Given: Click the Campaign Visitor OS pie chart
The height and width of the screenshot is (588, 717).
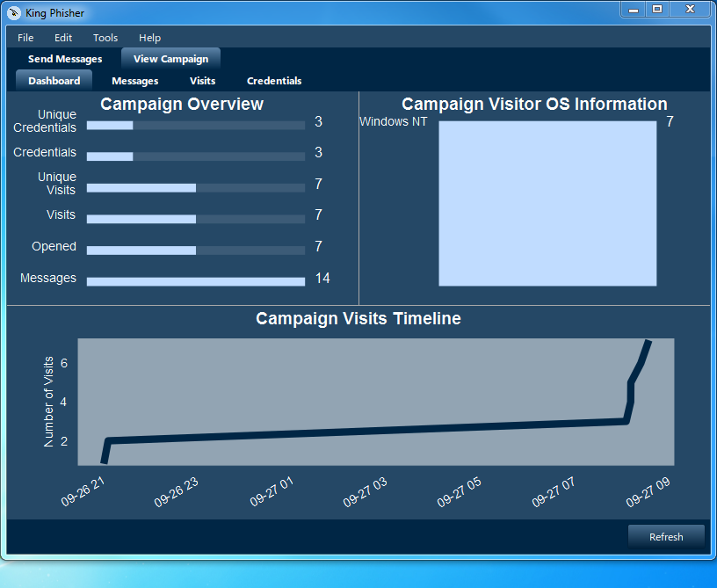Looking at the screenshot, I should [x=547, y=204].
